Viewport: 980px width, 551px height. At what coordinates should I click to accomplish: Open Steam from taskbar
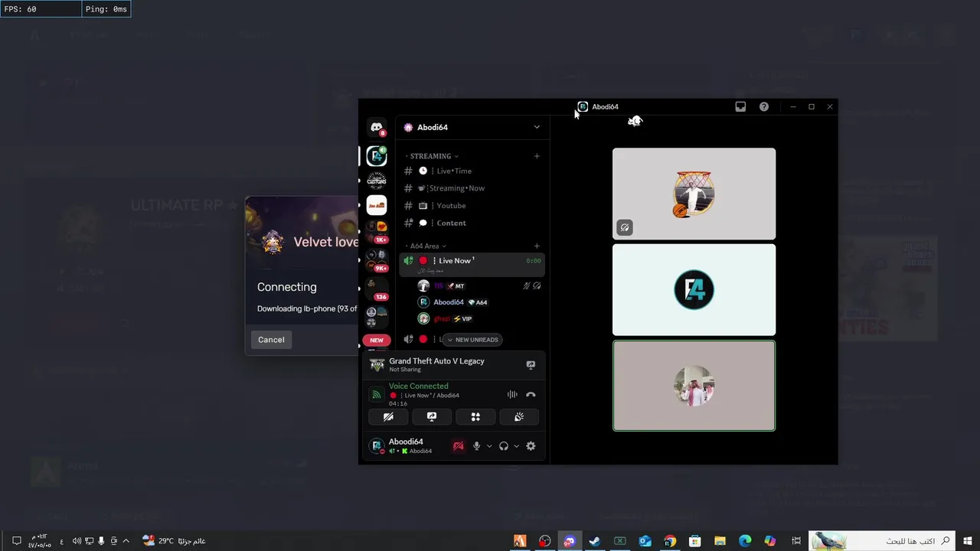click(594, 541)
